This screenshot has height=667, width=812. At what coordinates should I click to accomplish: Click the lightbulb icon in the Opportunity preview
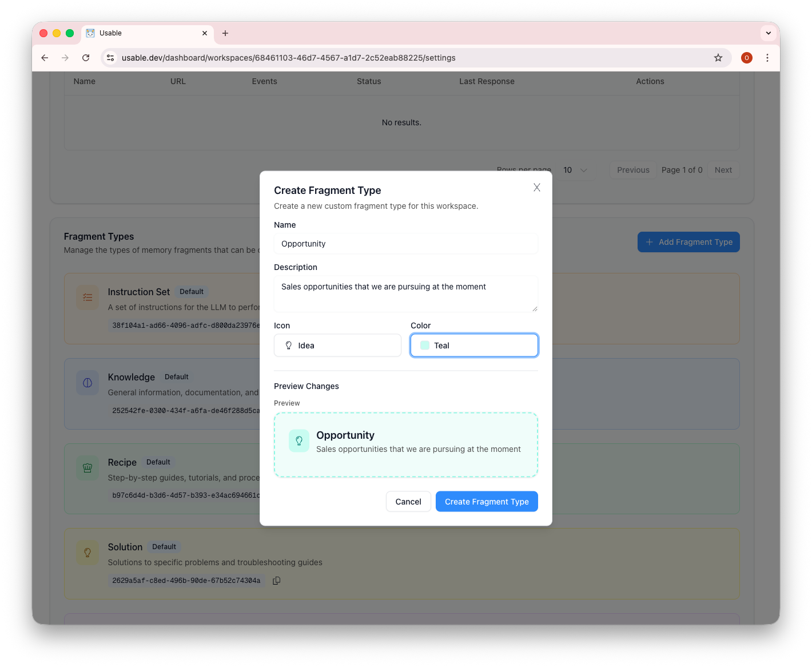(x=298, y=440)
